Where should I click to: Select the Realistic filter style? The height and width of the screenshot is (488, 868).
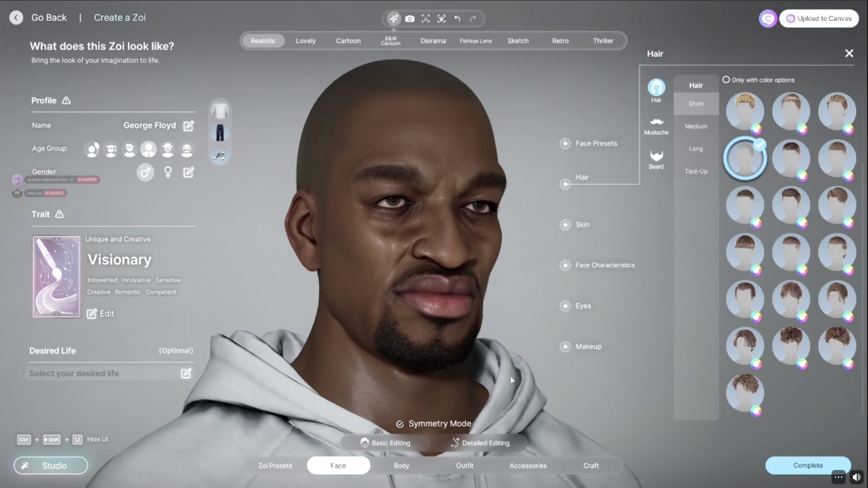click(x=263, y=41)
